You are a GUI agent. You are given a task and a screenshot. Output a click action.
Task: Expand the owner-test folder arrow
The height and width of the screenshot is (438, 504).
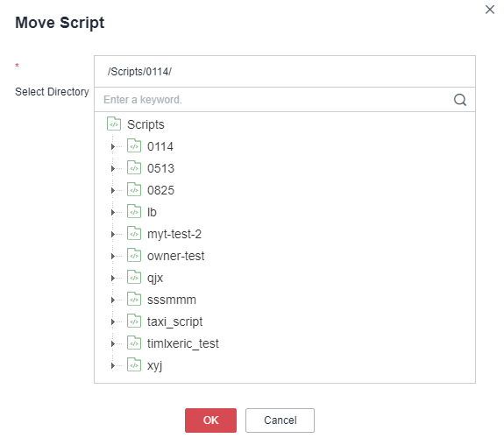112,256
